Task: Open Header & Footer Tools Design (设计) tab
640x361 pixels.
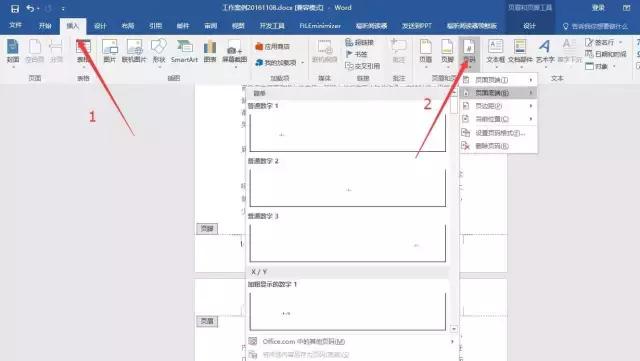Action: pos(529,26)
